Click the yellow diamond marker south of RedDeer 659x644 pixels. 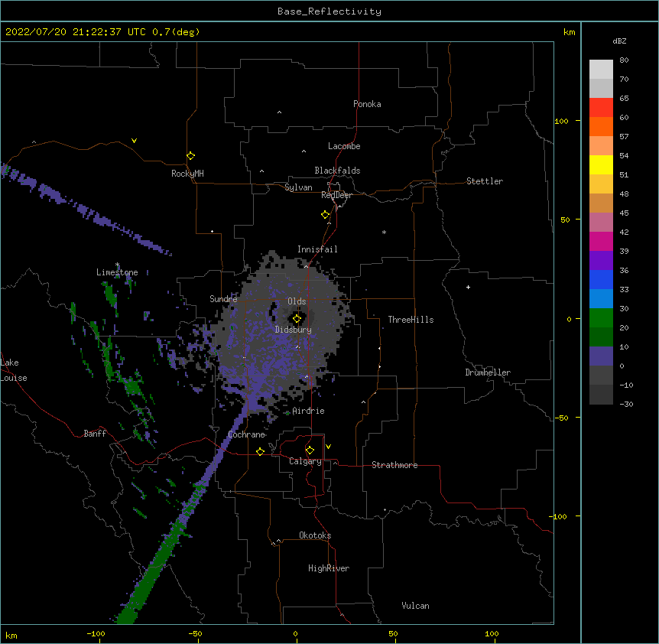click(326, 215)
